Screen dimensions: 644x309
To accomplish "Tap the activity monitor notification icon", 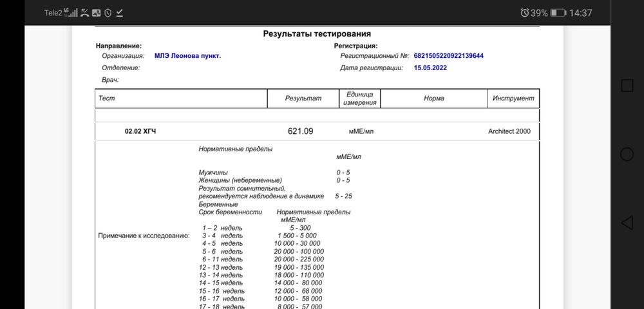I will [97, 13].
